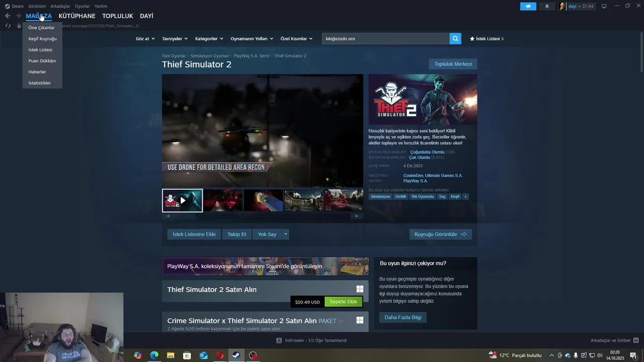The image size is (644, 362).
Task: Open Puan Dükkânı menu entry
Action: [x=42, y=61]
